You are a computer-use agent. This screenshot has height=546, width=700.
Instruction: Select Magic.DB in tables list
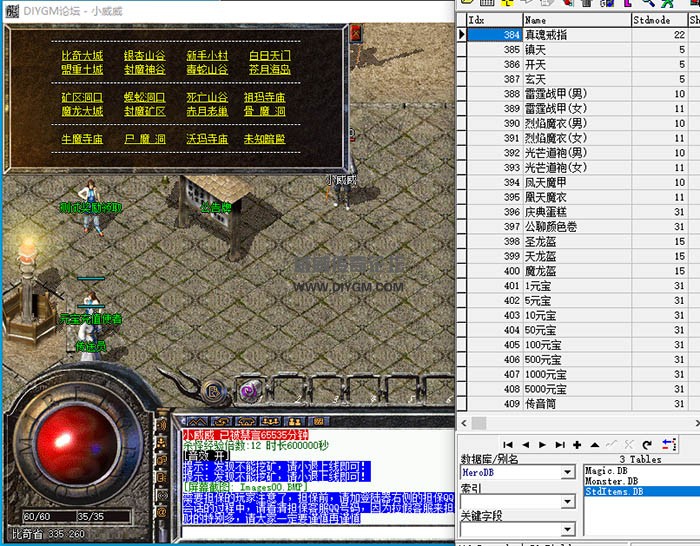click(x=606, y=471)
